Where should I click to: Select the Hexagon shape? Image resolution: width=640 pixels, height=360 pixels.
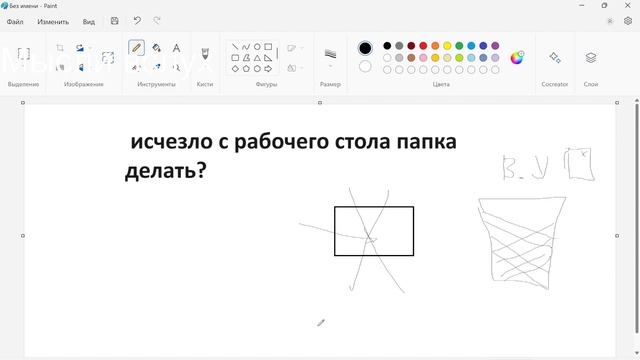257,69
